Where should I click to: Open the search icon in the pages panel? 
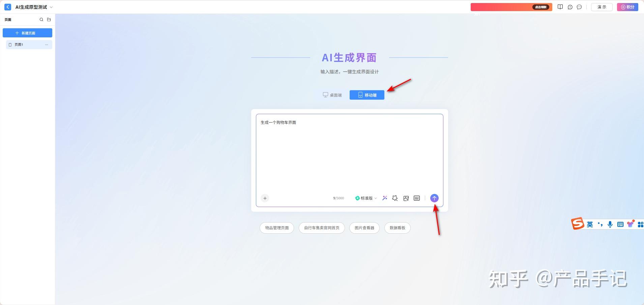(41, 20)
